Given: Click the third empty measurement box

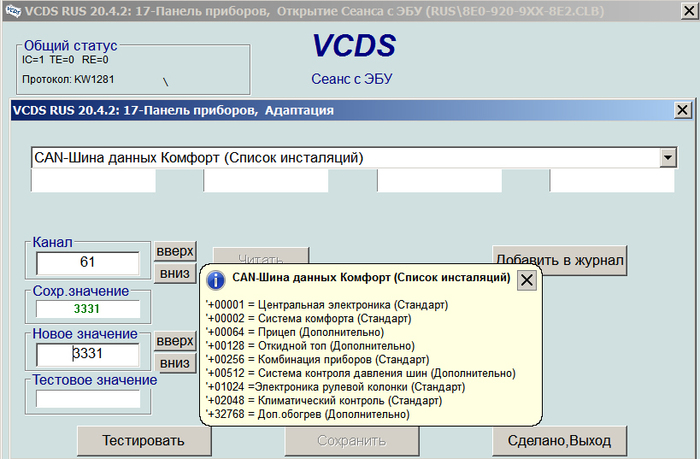Looking at the screenshot, I should tap(440, 180).
